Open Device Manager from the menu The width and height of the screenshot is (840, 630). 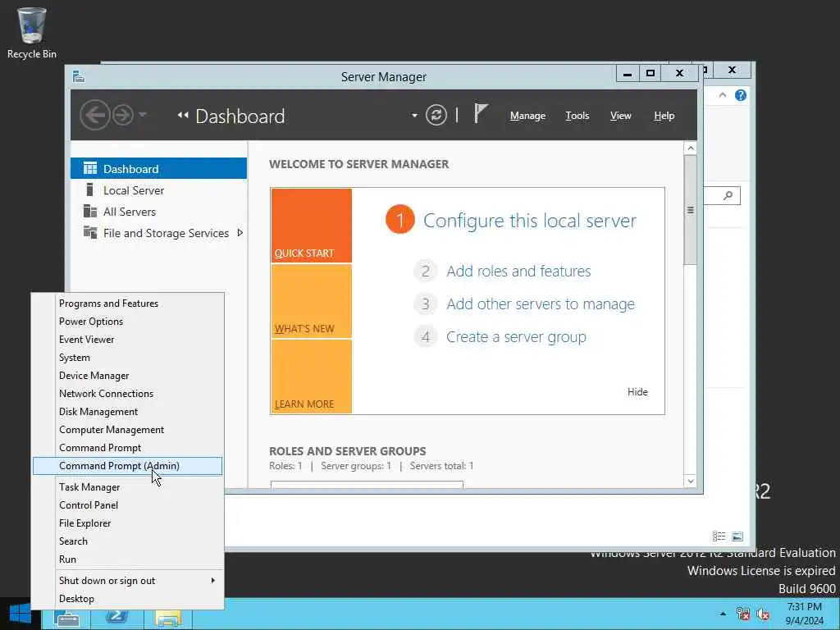point(127,376)
